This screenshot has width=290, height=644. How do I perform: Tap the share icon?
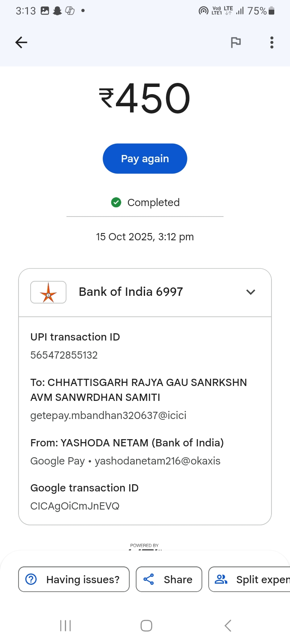(149, 579)
